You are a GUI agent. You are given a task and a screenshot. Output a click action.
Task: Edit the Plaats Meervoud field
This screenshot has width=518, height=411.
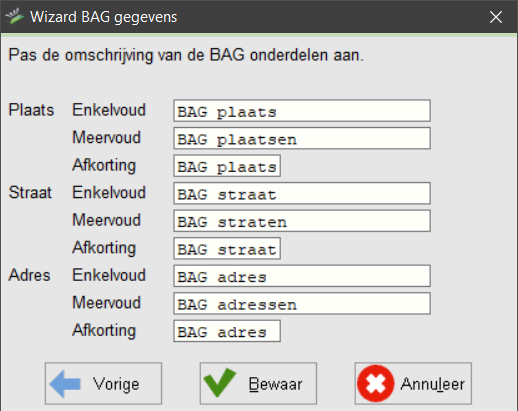coord(302,138)
